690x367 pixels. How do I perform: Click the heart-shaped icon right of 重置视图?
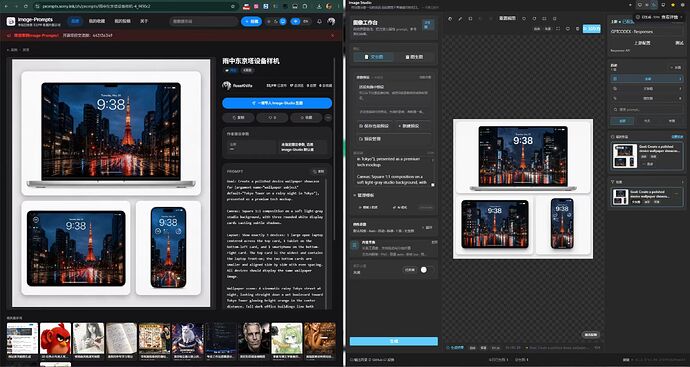click(524, 19)
